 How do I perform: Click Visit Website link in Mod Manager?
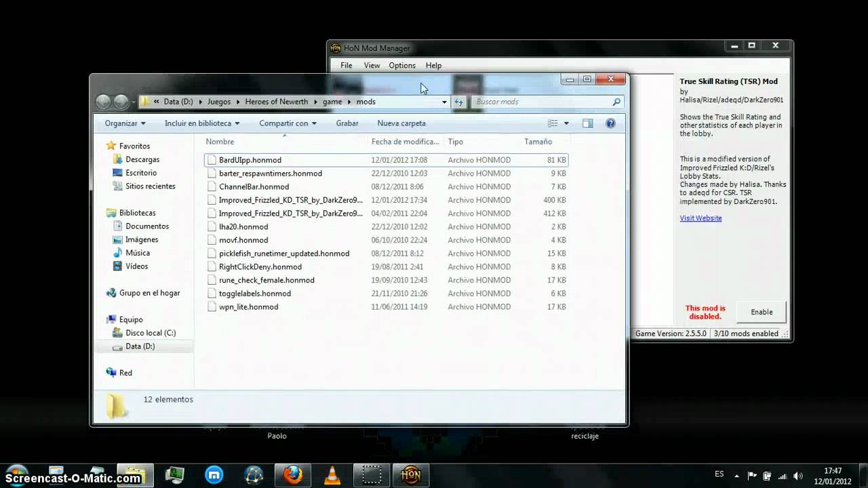[x=701, y=218]
